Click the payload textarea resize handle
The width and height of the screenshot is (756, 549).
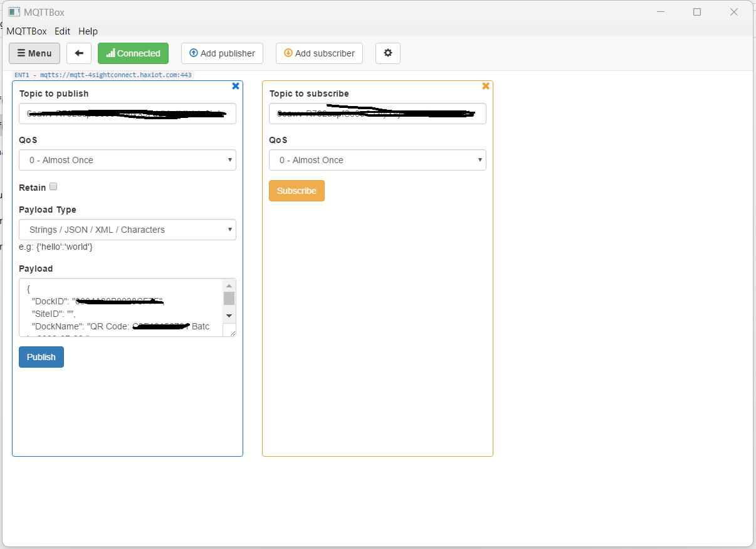pos(233,333)
